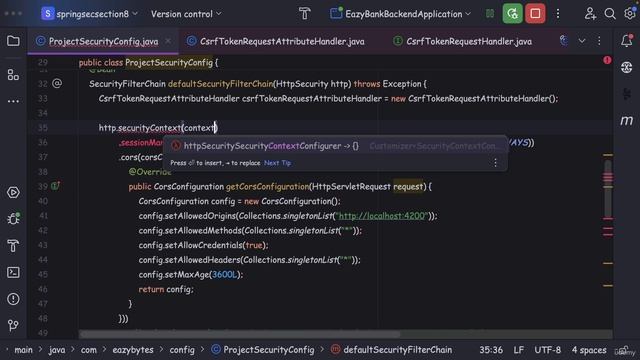Open IDE settings gear icon
This screenshot has width=640, height=360.
[x=630, y=14]
